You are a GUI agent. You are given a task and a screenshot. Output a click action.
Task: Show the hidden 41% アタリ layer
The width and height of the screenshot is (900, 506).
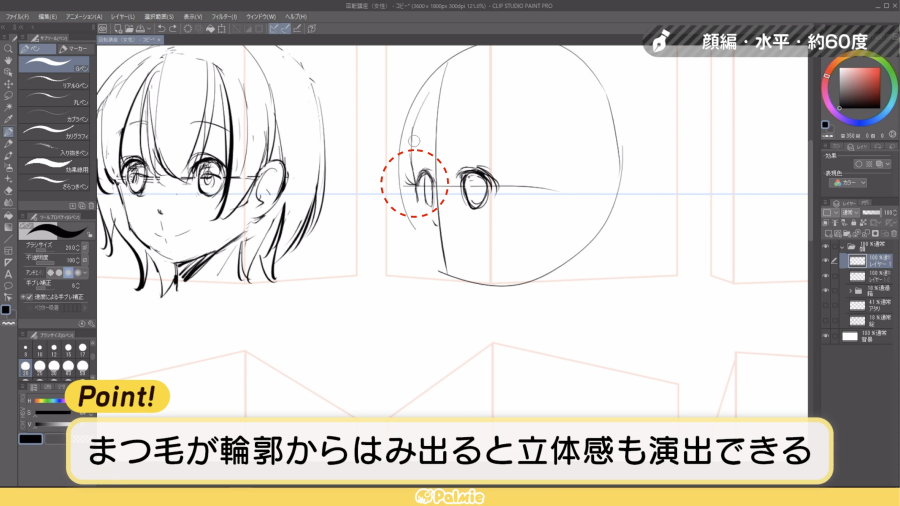coord(826,305)
